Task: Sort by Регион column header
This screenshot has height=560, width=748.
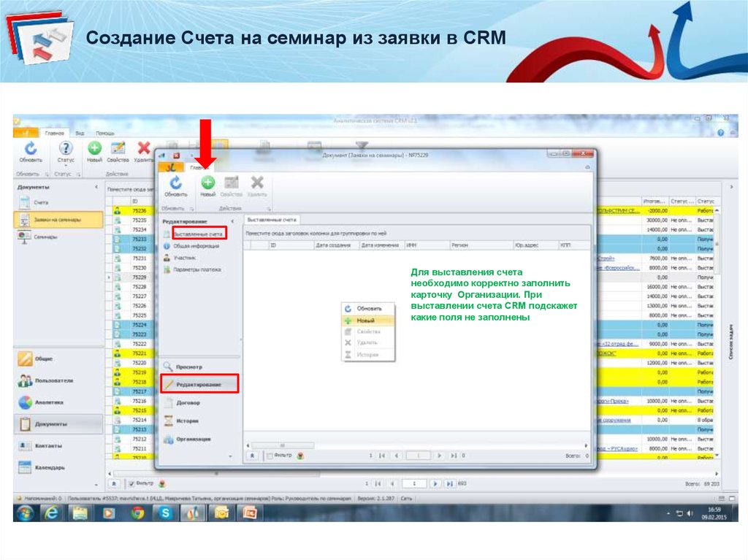Action: click(481, 245)
